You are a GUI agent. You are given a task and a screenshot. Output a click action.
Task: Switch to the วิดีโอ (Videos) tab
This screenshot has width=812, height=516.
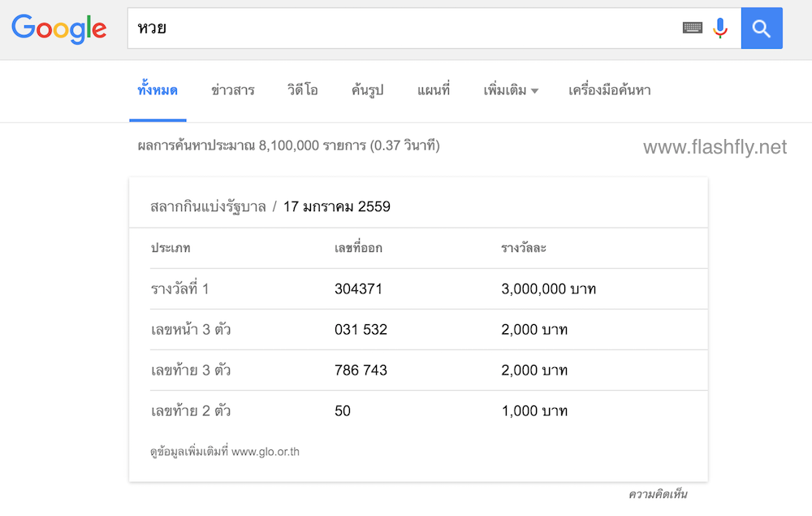click(x=304, y=90)
